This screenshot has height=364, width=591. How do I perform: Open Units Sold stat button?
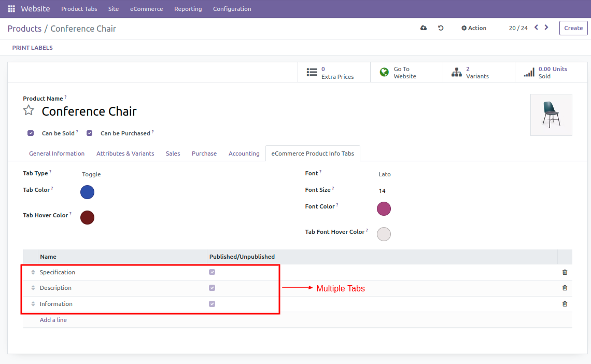551,73
